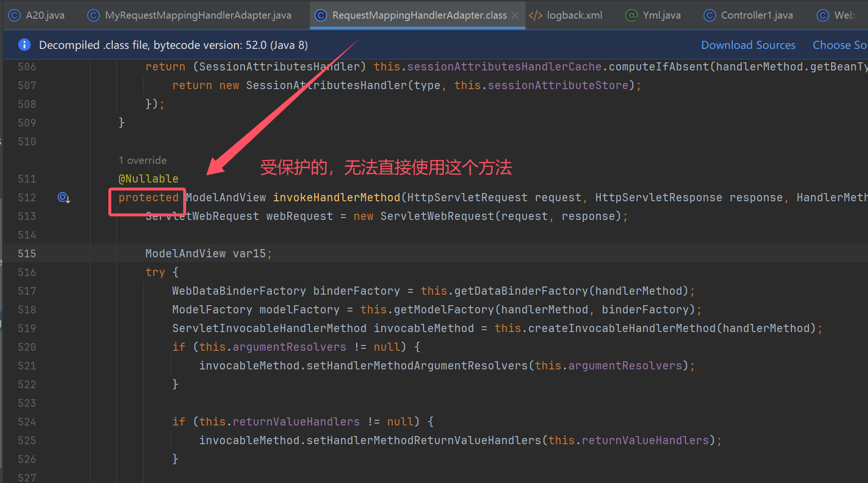Screen dimensions: 868x483
Task: Click line number 506 in the gutter
Action: click(x=27, y=67)
